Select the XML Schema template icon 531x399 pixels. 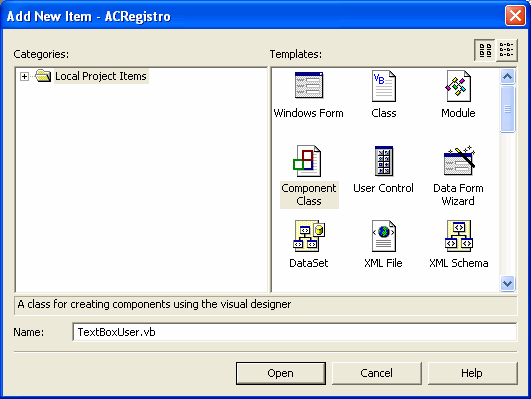tap(459, 236)
